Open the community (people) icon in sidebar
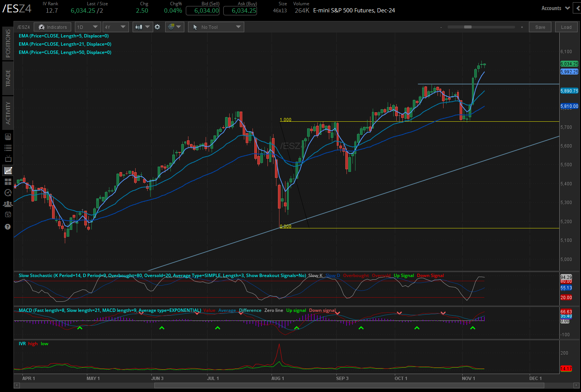The height and width of the screenshot is (392, 581). (7, 204)
